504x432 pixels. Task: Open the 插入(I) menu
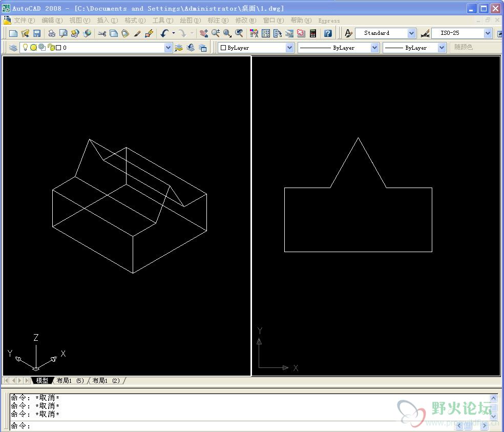pyautogui.click(x=108, y=20)
